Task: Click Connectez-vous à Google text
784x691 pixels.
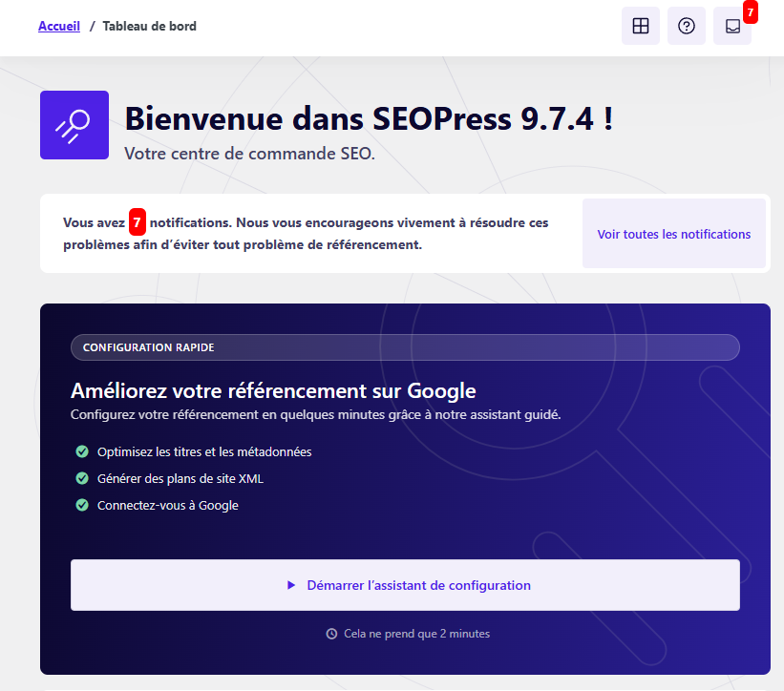Action: (x=167, y=505)
